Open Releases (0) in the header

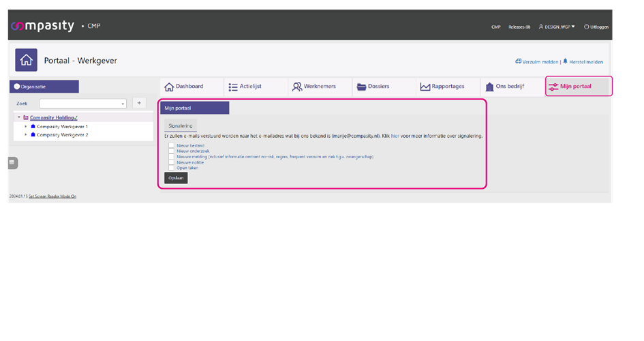[519, 27]
